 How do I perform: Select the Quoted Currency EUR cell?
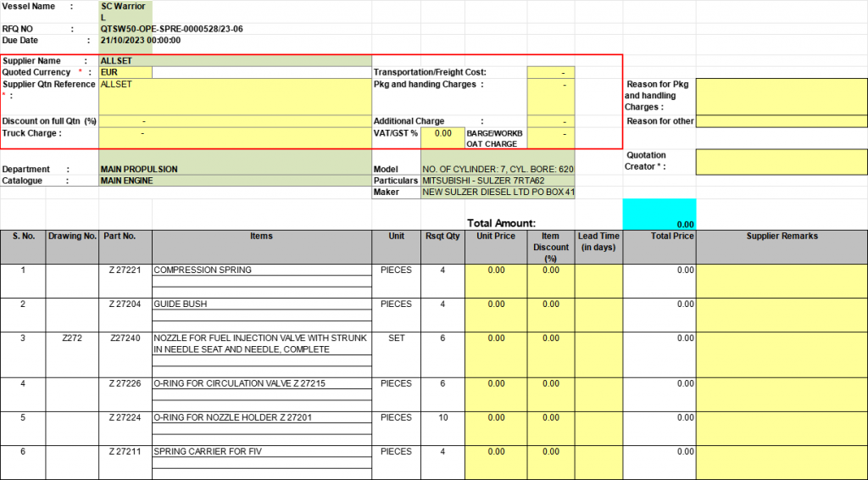click(x=125, y=72)
